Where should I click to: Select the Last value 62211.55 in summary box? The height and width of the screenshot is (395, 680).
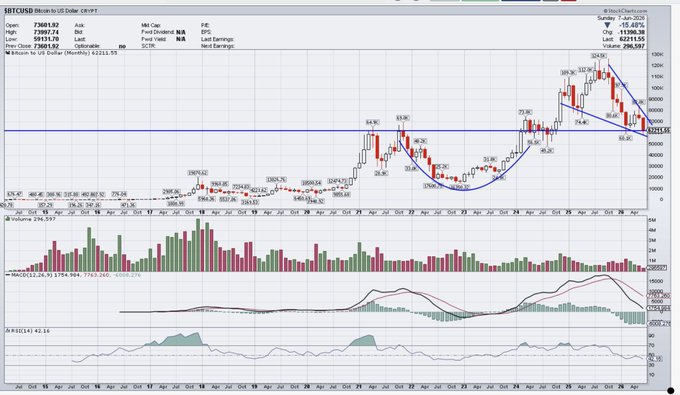tap(632, 39)
